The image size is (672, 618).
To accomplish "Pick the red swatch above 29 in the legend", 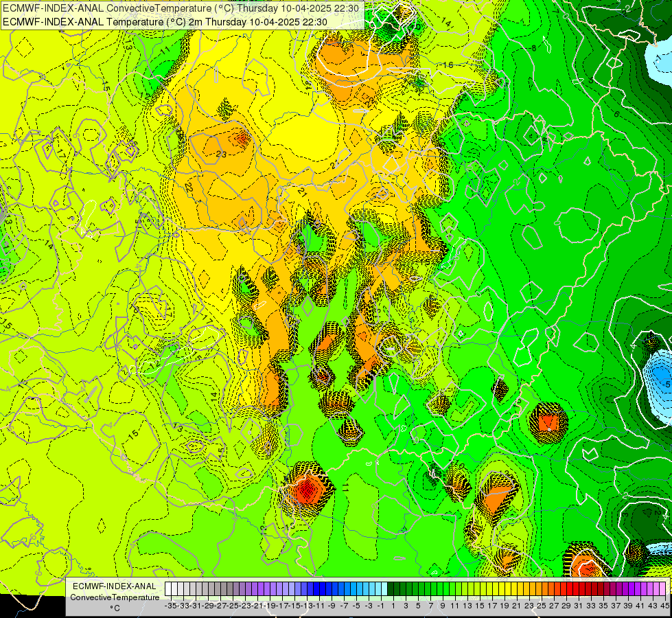I will pos(564,588).
